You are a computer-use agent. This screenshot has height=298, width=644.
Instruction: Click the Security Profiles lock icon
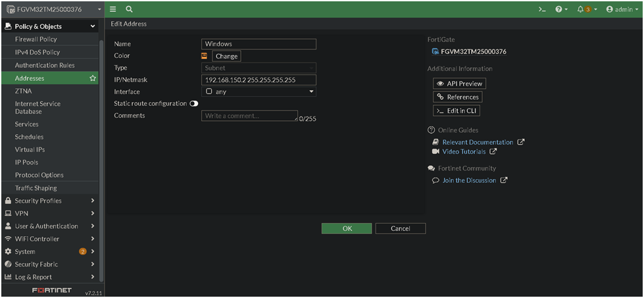click(8, 201)
